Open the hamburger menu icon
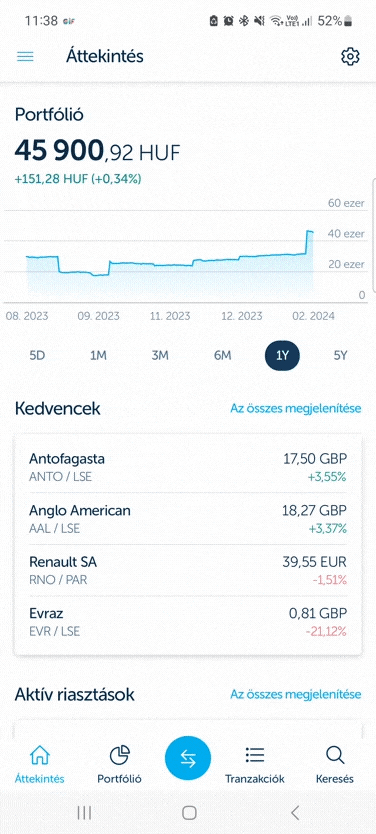This screenshot has width=376, height=834. 25,56
